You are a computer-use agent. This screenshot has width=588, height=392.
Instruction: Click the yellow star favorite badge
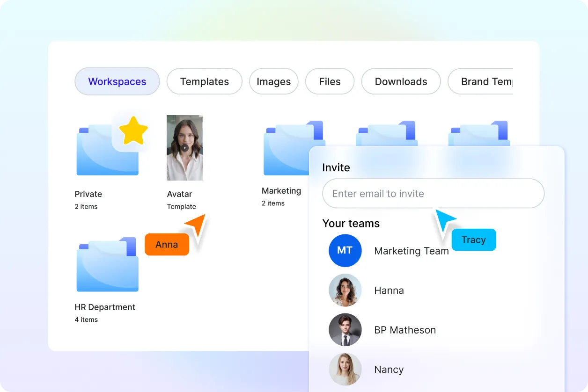133,131
